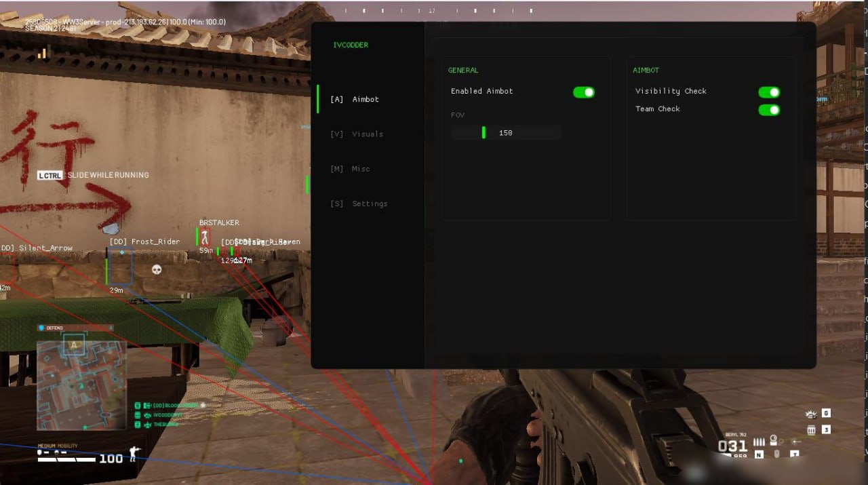Click the gadget icon beside the G key

[x=774, y=441]
